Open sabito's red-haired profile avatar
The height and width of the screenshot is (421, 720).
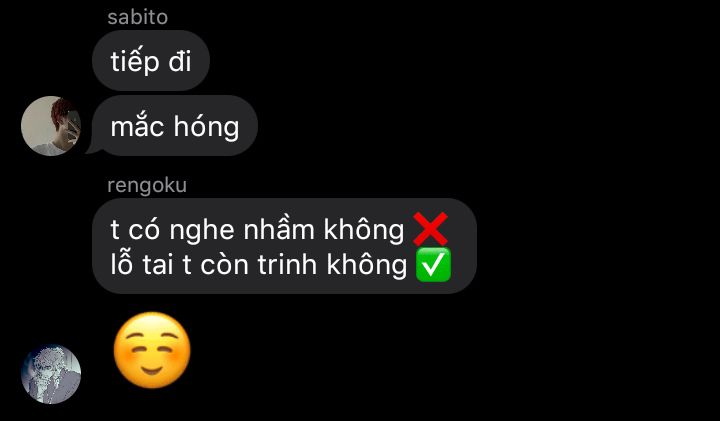(51, 126)
